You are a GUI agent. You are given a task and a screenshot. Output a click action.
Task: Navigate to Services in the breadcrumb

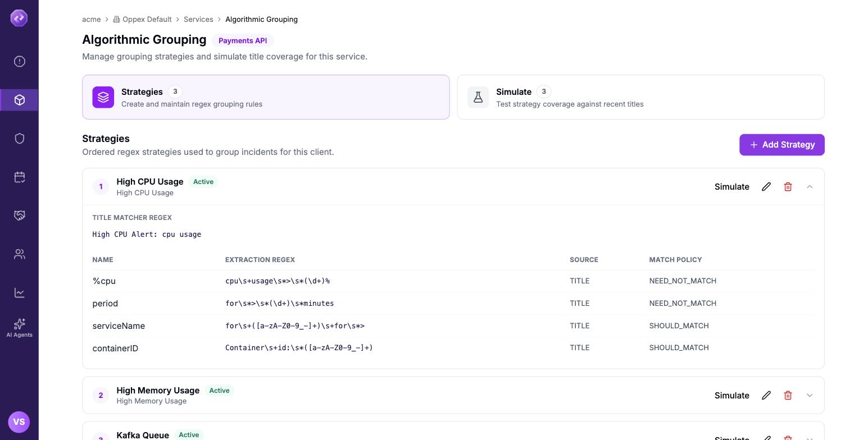(198, 19)
